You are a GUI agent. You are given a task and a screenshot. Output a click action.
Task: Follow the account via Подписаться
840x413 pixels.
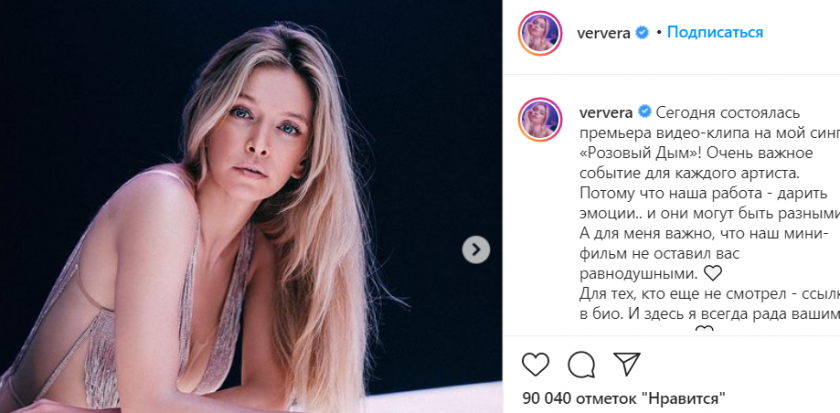click(715, 33)
